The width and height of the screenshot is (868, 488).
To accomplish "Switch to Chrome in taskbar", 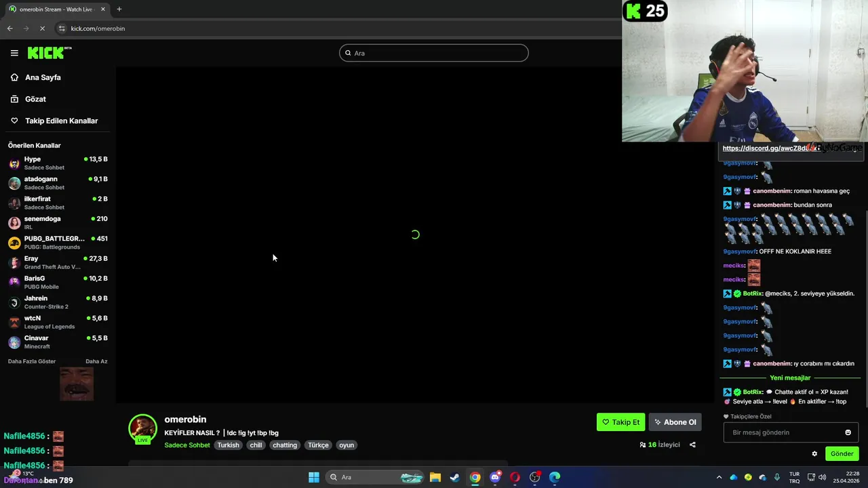I will (x=475, y=477).
